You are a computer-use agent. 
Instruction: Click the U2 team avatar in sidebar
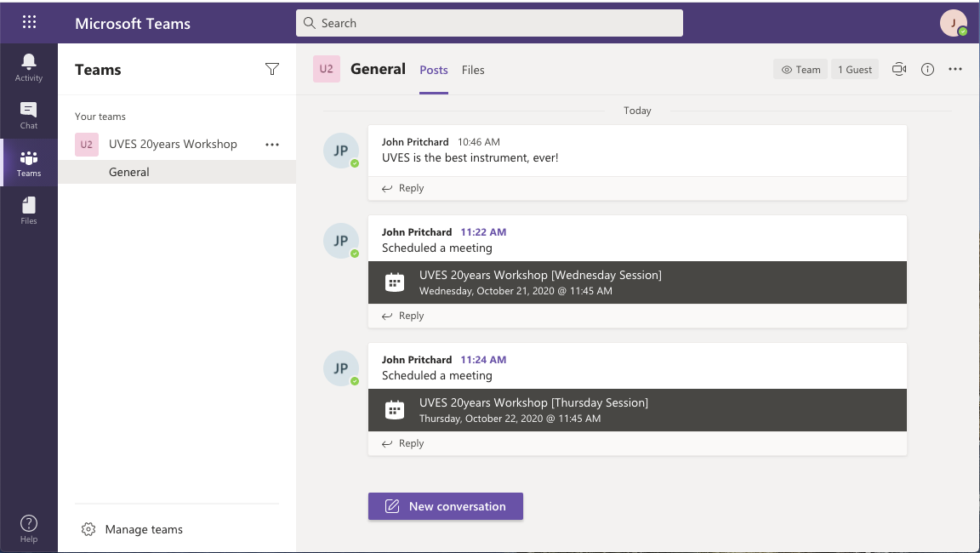pos(86,145)
